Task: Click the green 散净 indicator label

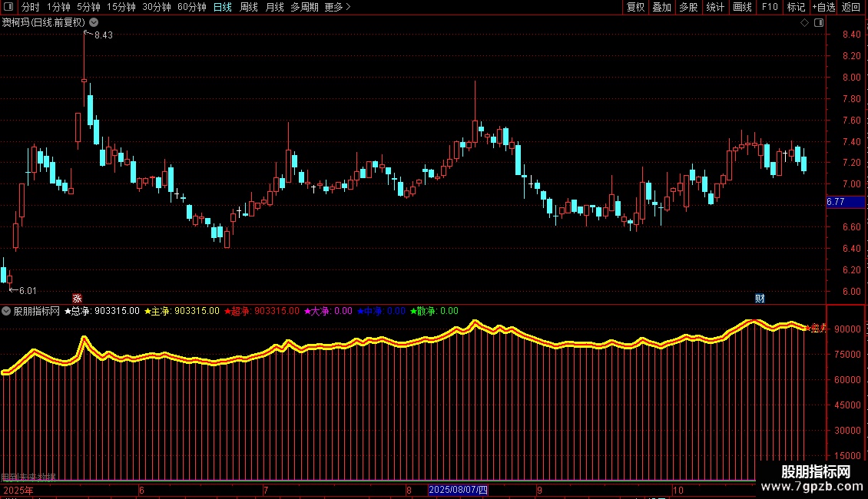Action: (x=435, y=312)
